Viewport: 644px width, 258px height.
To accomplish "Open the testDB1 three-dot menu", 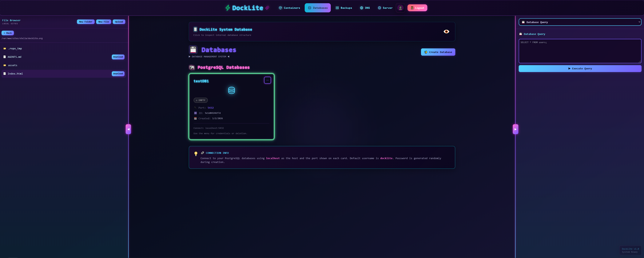I will click(267, 80).
